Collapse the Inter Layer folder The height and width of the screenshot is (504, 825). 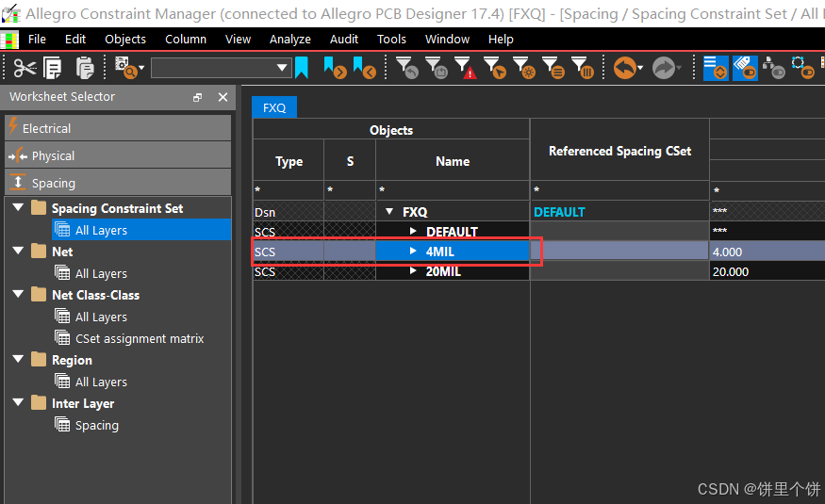tap(19, 402)
